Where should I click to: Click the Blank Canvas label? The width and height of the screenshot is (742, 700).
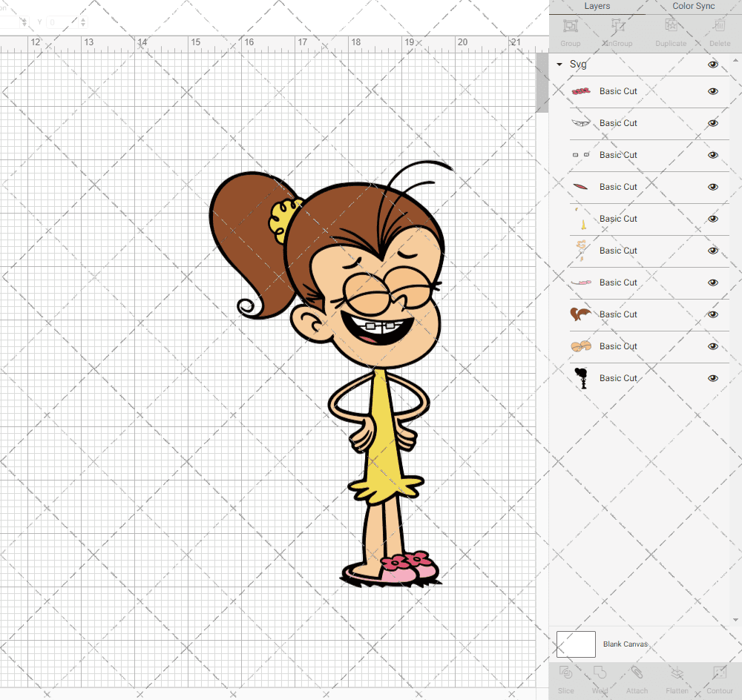point(626,644)
